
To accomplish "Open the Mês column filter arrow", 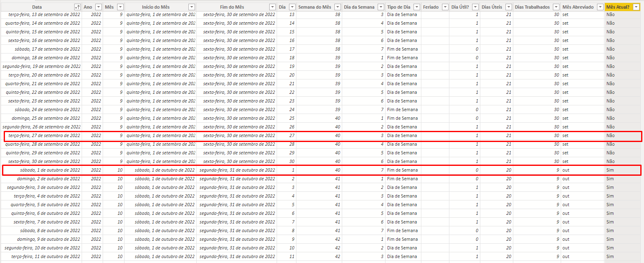I will point(120,7).
